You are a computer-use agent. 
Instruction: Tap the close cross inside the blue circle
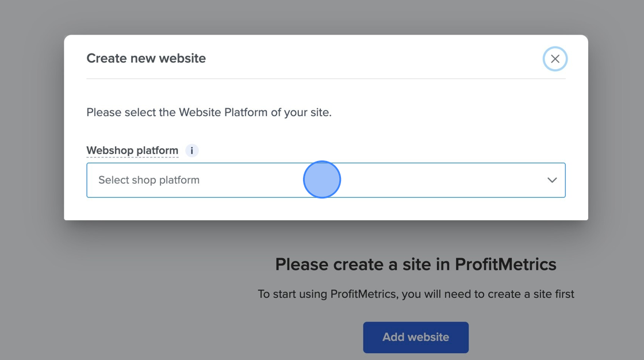[x=555, y=59]
